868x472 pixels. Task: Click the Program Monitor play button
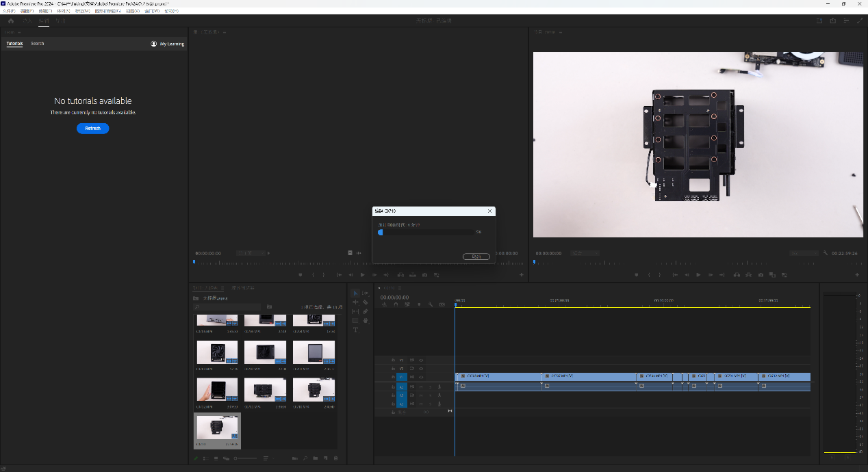[698, 275]
